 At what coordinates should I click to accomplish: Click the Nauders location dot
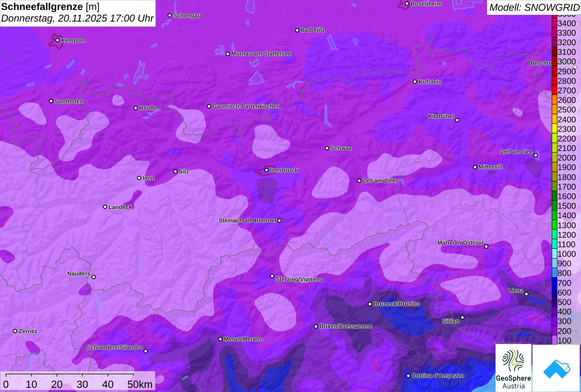tap(93, 277)
